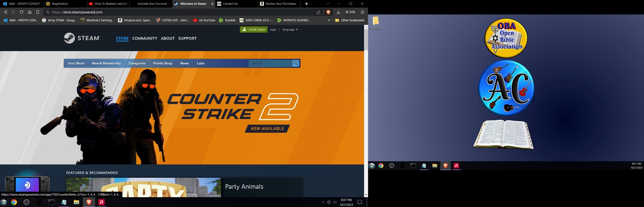The height and width of the screenshot is (207, 644).
Task: Open the New & Noteworthy menu
Action: (x=106, y=63)
